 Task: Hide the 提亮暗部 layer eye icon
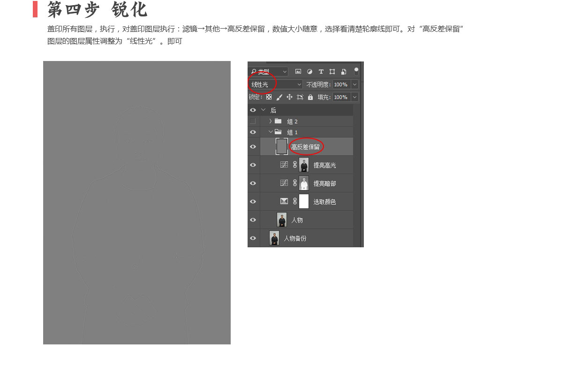[x=253, y=183]
